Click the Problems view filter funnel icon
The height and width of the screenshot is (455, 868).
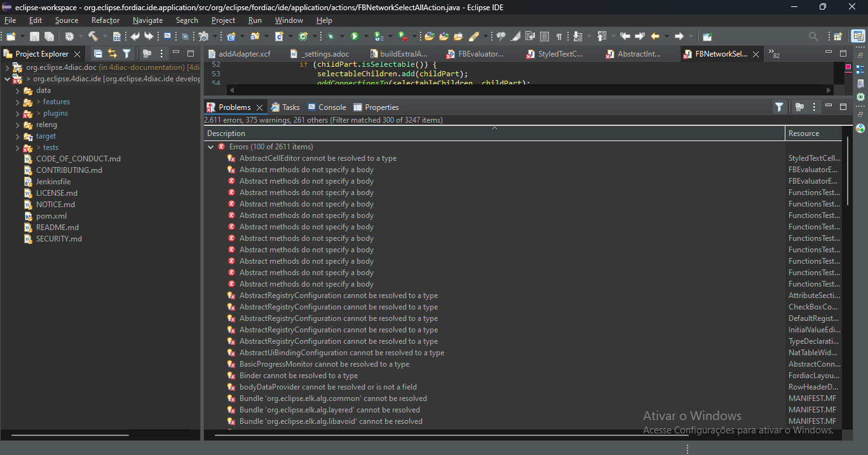point(779,107)
